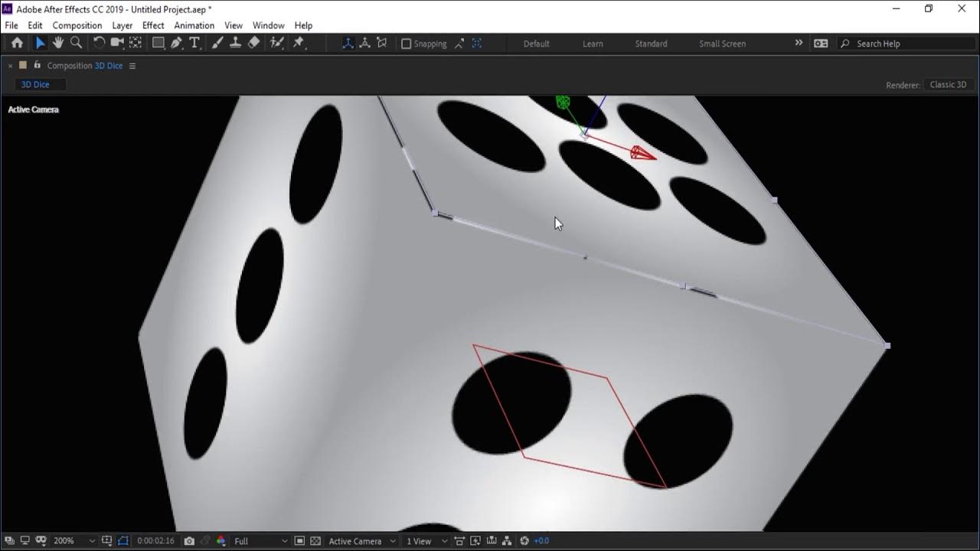Toggle the composition panel lock
Viewport: 980px width, 551px height.
tap(37, 66)
